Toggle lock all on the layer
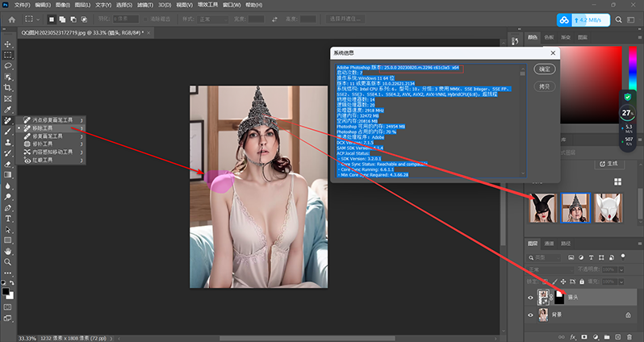 (x=582, y=282)
